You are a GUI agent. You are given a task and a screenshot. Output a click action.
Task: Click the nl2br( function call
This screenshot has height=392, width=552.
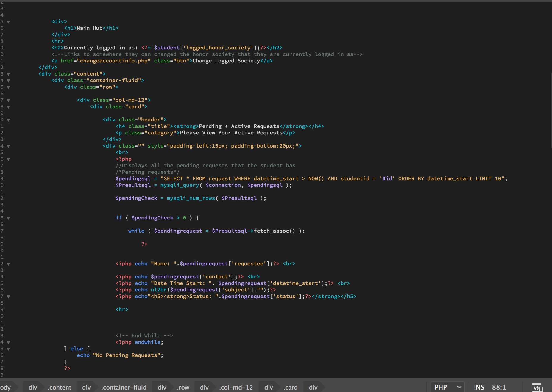pyautogui.click(x=160, y=290)
